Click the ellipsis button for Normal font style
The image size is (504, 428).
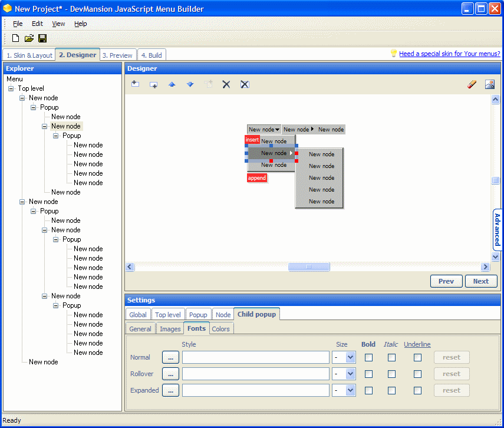point(170,358)
